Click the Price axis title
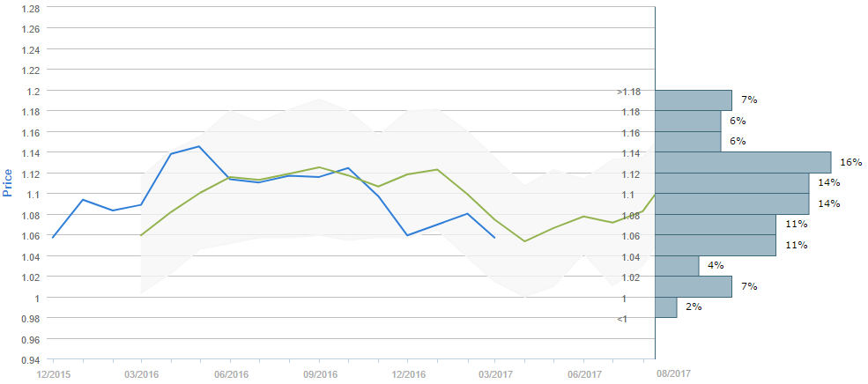The image size is (868, 384). pyautogui.click(x=8, y=181)
